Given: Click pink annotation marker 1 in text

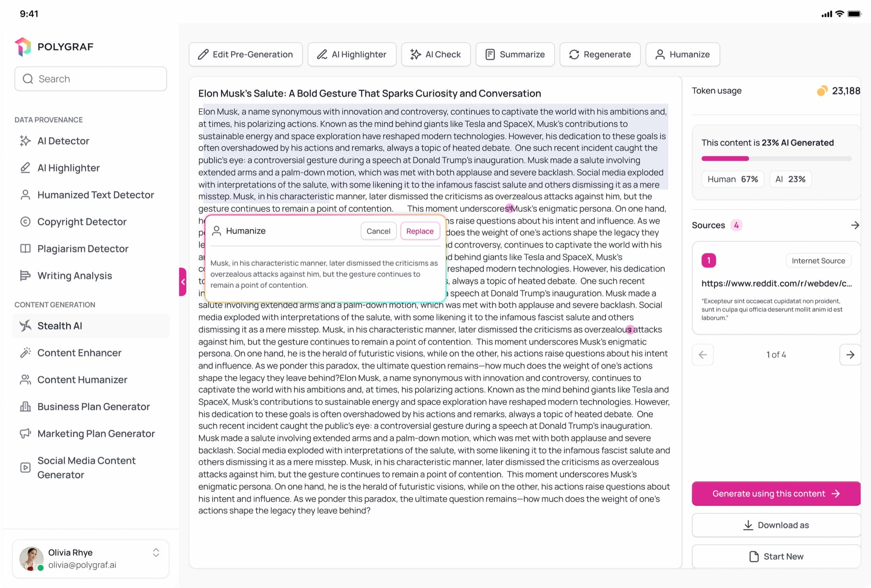Looking at the screenshot, I should (510, 208).
